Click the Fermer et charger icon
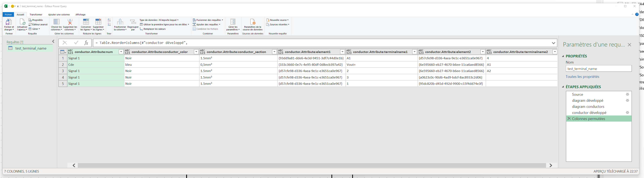Screen dimensions: 644x178 [x=9, y=22]
